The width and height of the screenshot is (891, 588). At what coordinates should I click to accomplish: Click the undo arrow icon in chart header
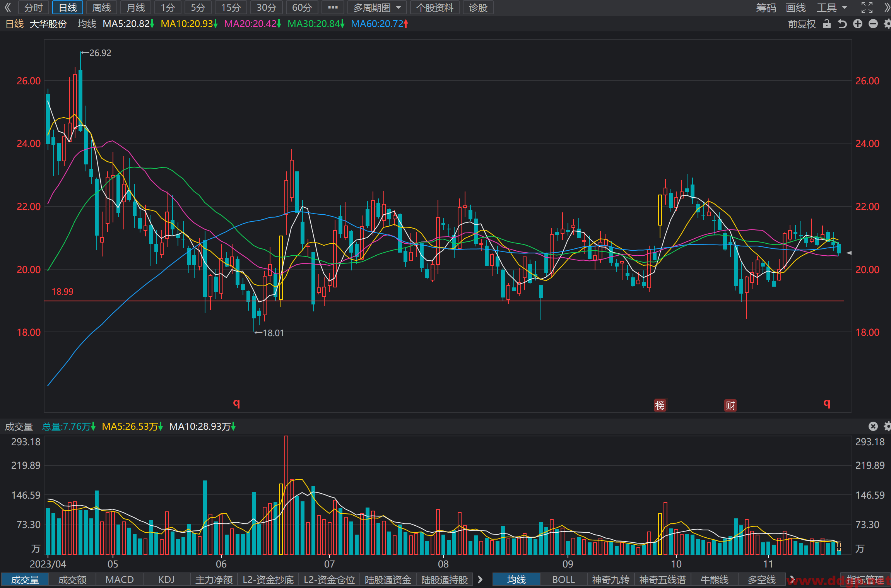(x=842, y=24)
